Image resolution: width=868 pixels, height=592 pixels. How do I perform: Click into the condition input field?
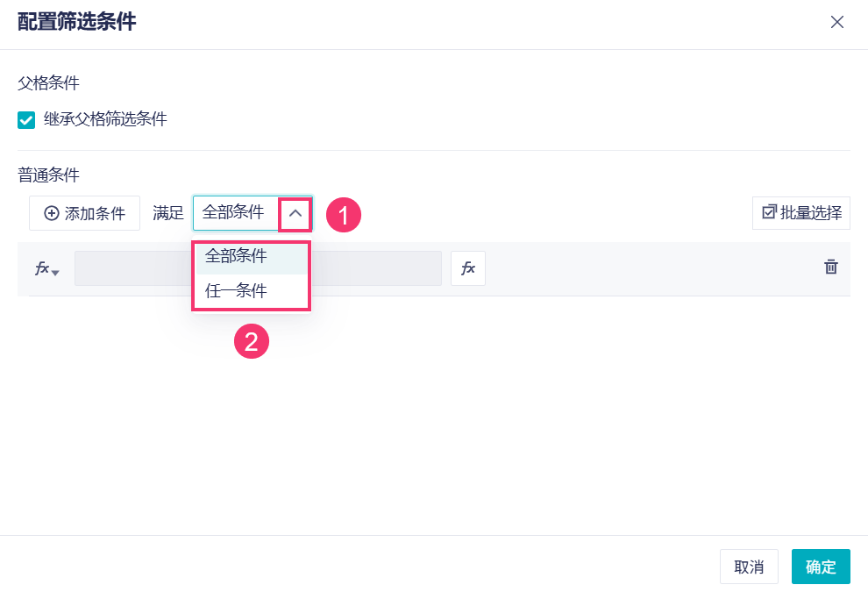click(377, 268)
